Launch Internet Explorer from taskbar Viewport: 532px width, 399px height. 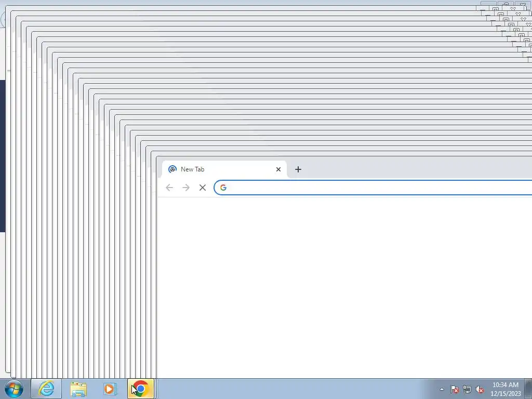point(46,389)
